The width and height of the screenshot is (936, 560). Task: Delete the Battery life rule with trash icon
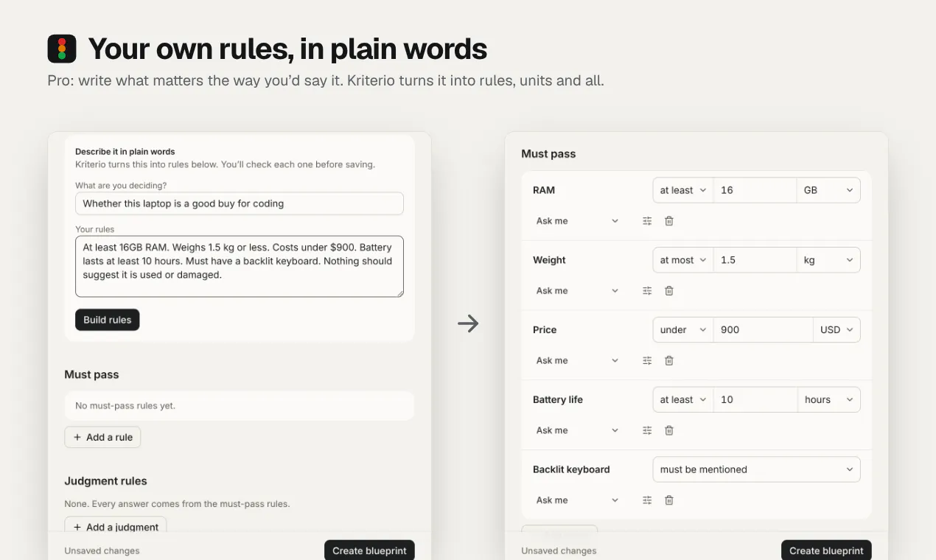669,430
